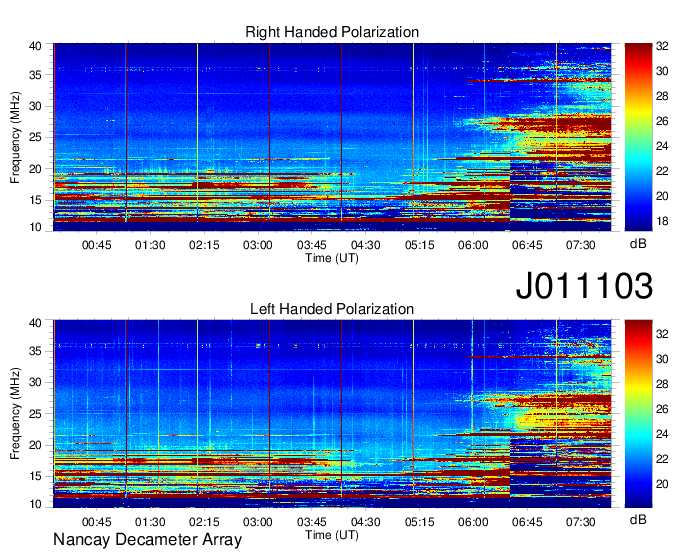Click the right-handed polarization spectrogram image
Image resolution: width=680 pixels, height=552 pixels.
pyautogui.click(x=332, y=137)
